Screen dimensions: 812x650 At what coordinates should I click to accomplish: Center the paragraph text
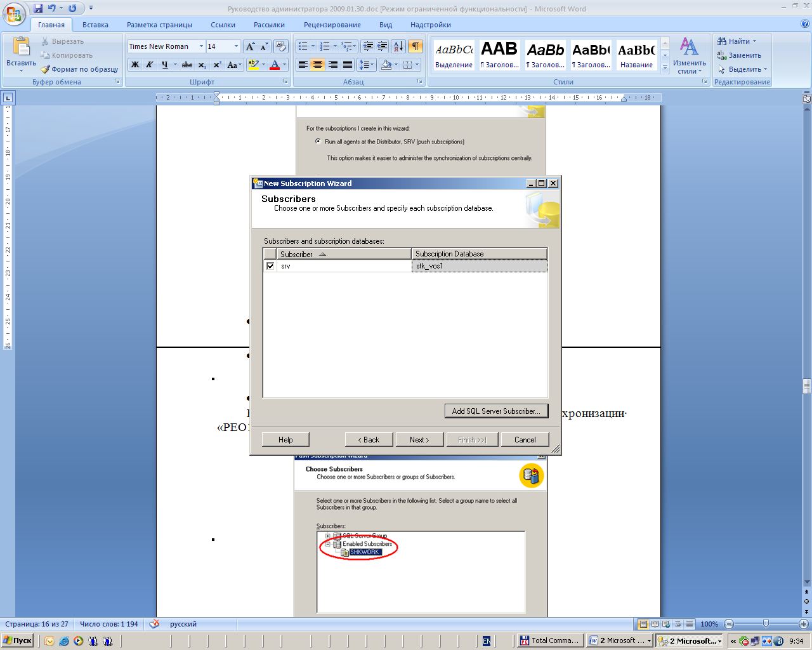(318, 65)
